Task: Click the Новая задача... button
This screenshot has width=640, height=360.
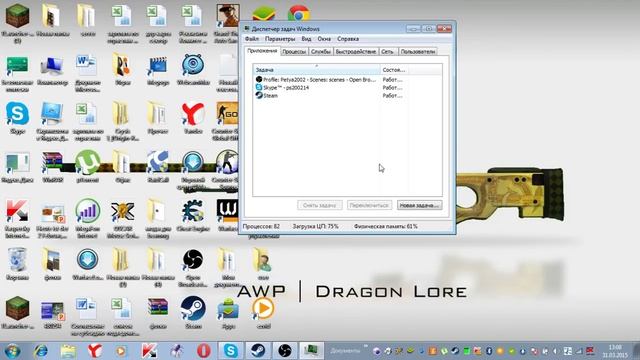Action: [419, 205]
